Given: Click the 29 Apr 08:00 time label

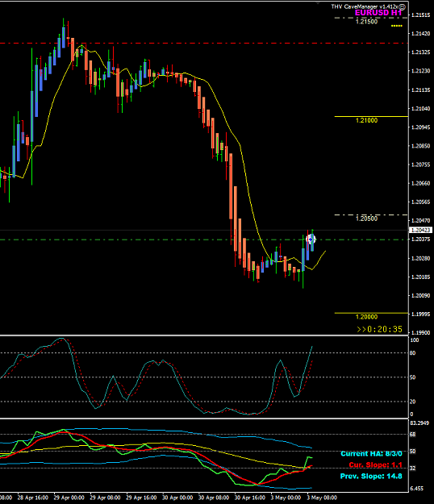Looking at the screenshot, I should point(106,498).
